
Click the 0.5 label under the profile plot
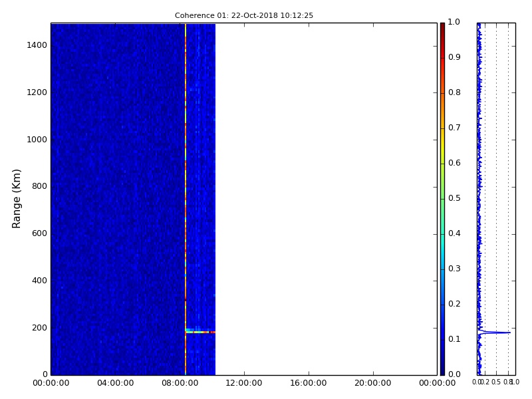click(x=496, y=382)
